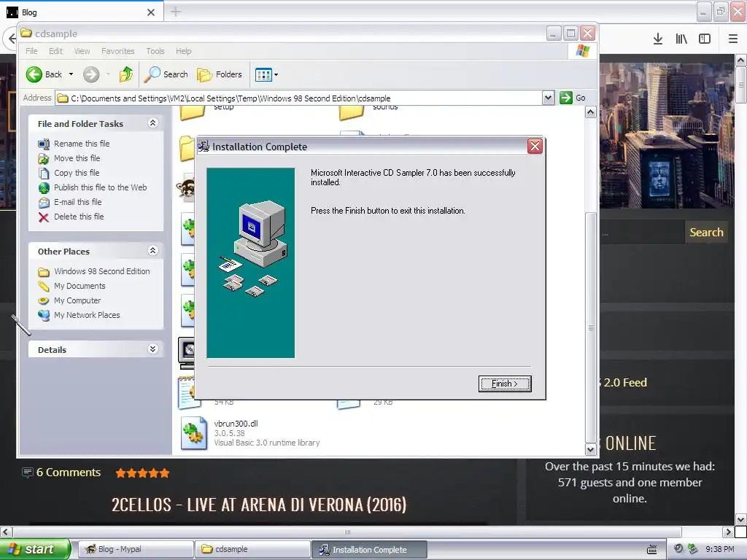Image resolution: width=747 pixels, height=560 pixels.
Task: Click the address bar path field
Action: click(298, 98)
